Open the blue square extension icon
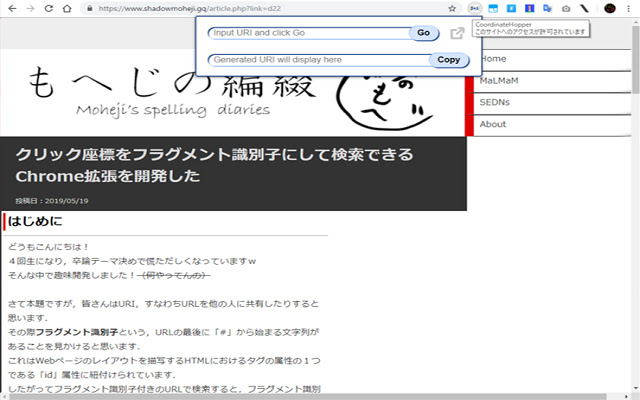Screen dimensions: 640x400 [511, 8]
